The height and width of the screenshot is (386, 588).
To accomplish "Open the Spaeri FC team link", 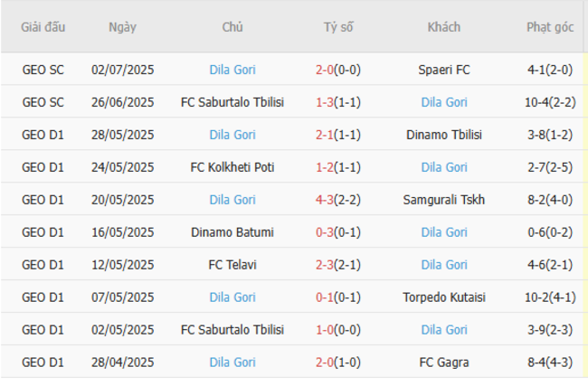I will (x=444, y=70).
